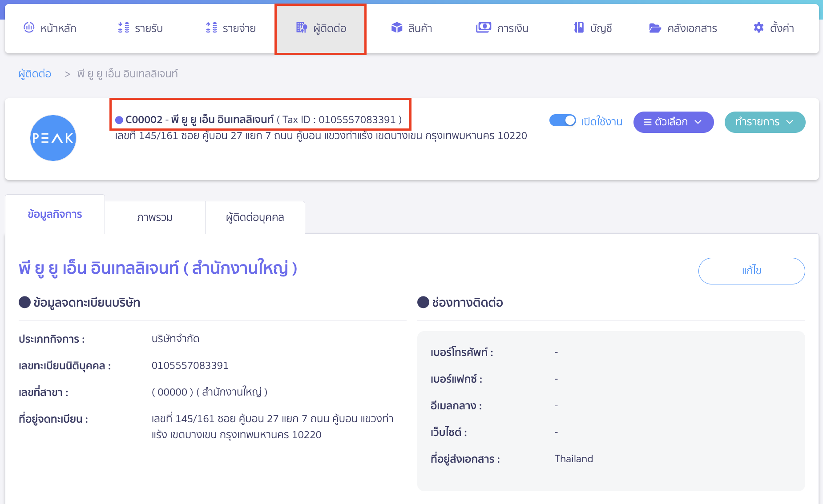This screenshot has width=823, height=504.
Task: Open the รายจ่าย menu
Action: (230, 28)
